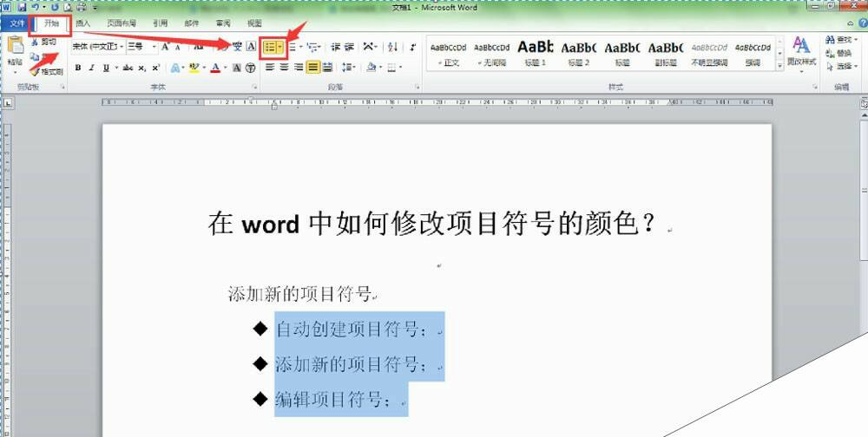This screenshot has width=868, height=437.
Task: Center the paragraph text
Action: 284,68
